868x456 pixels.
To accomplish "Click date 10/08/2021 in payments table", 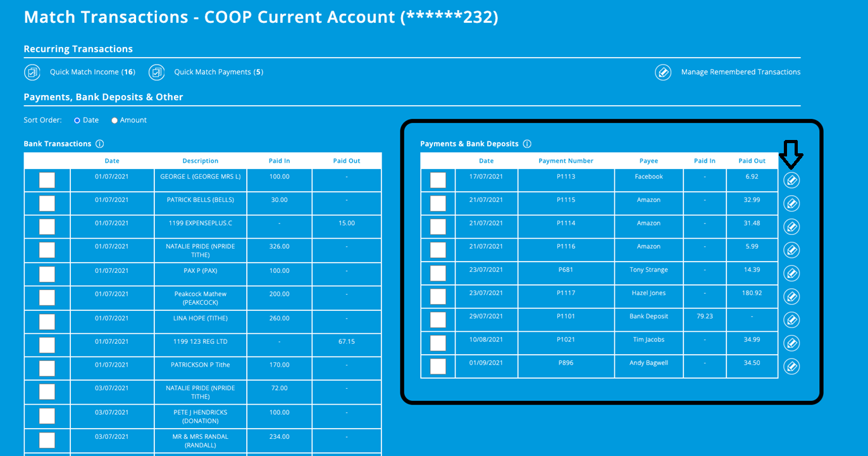I will (x=486, y=340).
